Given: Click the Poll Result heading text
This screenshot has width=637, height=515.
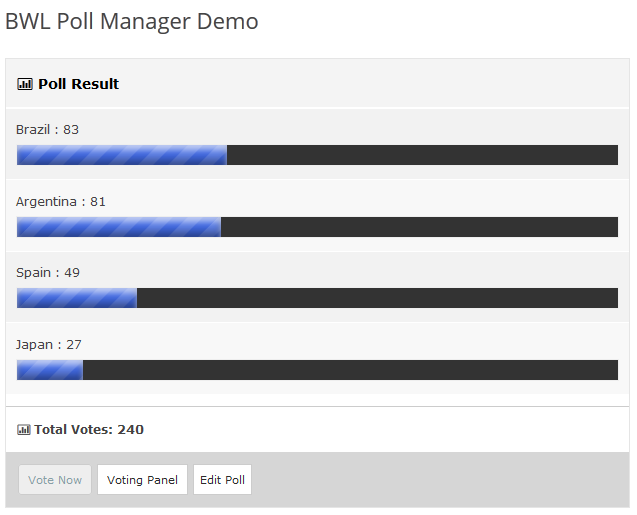Looking at the screenshot, I should (78, 84).
